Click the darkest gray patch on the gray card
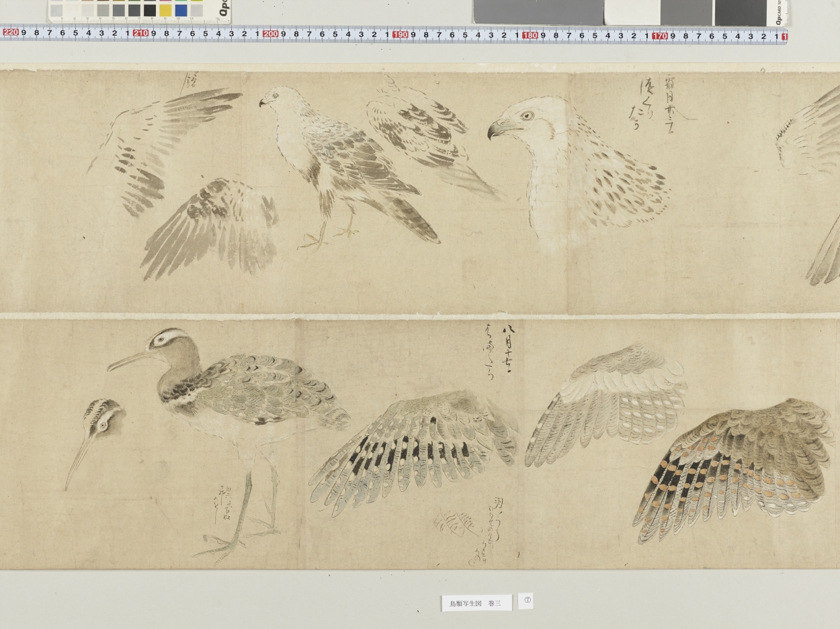 (x=741, y=12)
